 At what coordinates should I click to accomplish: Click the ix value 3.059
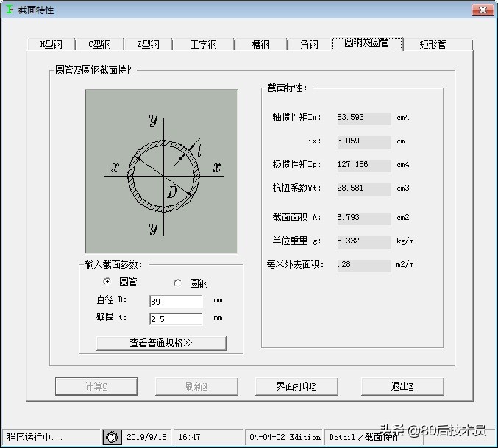coord(364,141)
